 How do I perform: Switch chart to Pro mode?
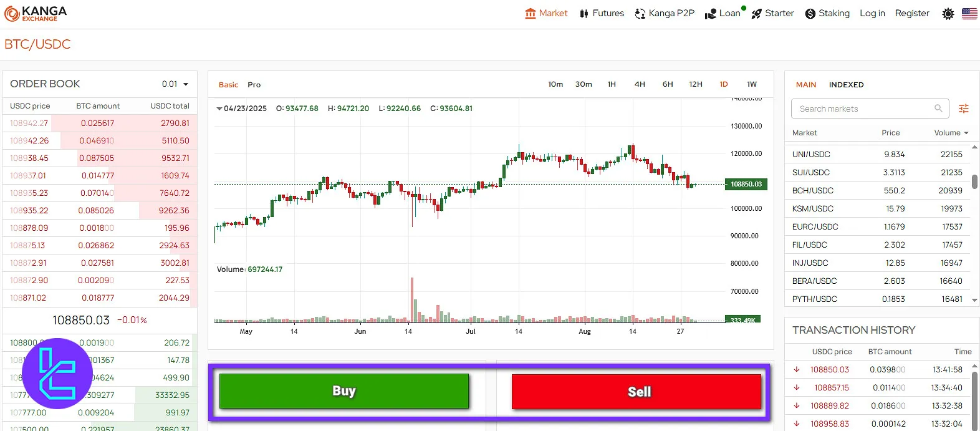point(254,85)
